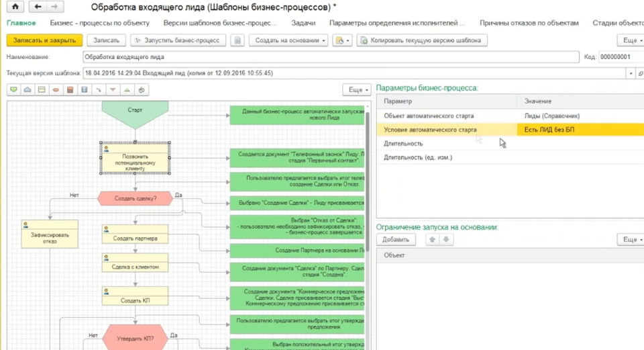Expand the current template version dropdown
The height and width of the screenshot is (350, 644).
coord(631,73)
